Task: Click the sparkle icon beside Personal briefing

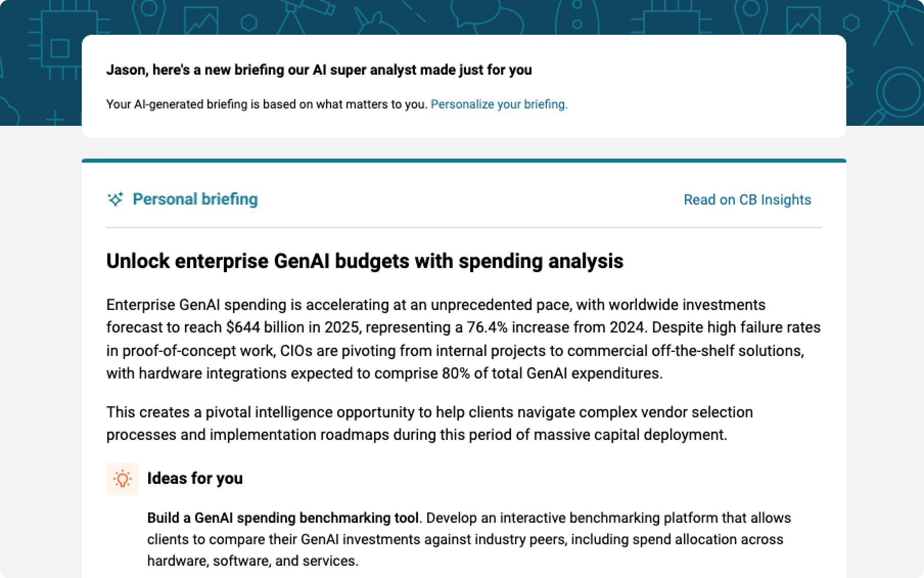Action: tap(115, 199)
